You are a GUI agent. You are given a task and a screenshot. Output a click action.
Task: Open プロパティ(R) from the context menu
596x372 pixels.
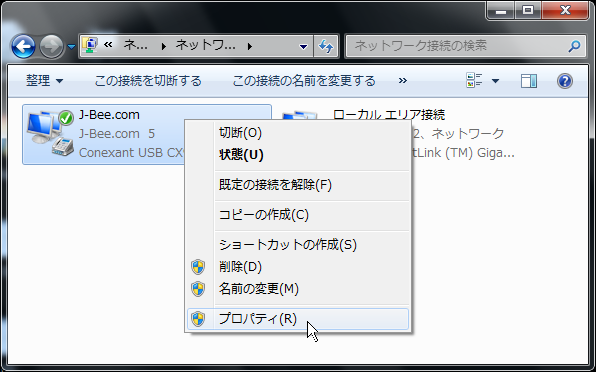click(298, 319)
